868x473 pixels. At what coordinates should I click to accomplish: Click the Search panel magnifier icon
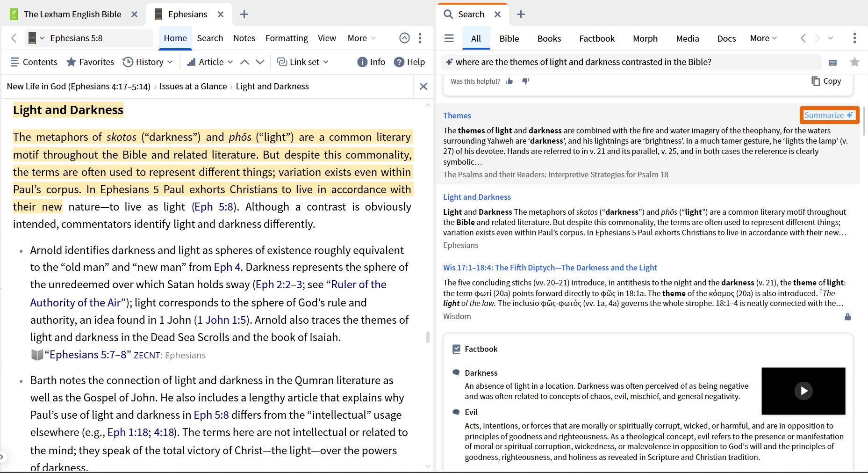coord(448,15)
